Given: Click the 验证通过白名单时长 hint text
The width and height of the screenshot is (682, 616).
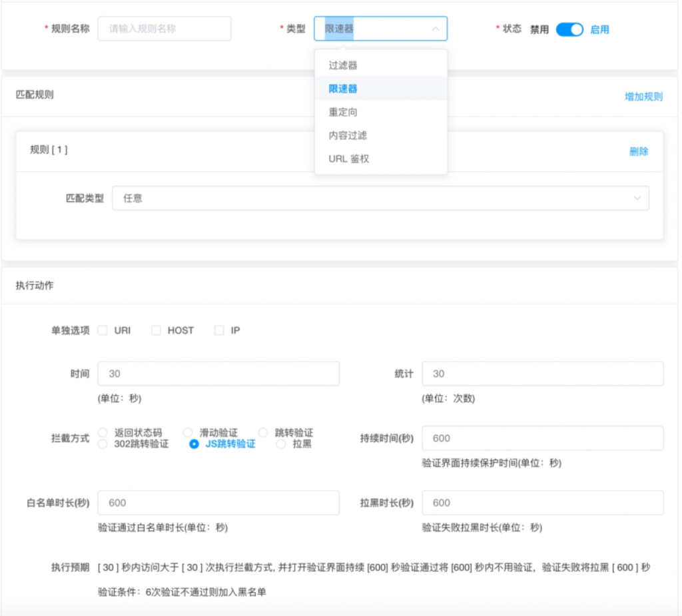Looking at the screenshot, I should pos(163,527).
